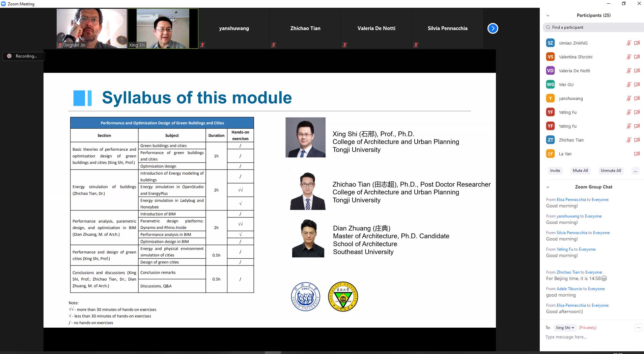Click Valentina Sforzini's camera-off icon
Viewport: 644px width, 354px height.
pos(637,57)
